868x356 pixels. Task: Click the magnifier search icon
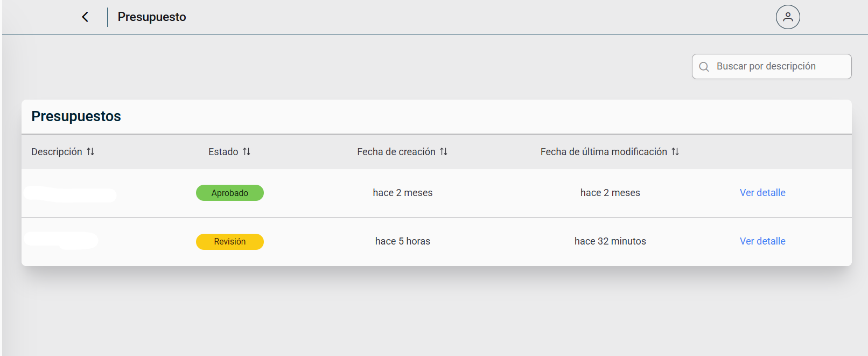click(704, 67)
